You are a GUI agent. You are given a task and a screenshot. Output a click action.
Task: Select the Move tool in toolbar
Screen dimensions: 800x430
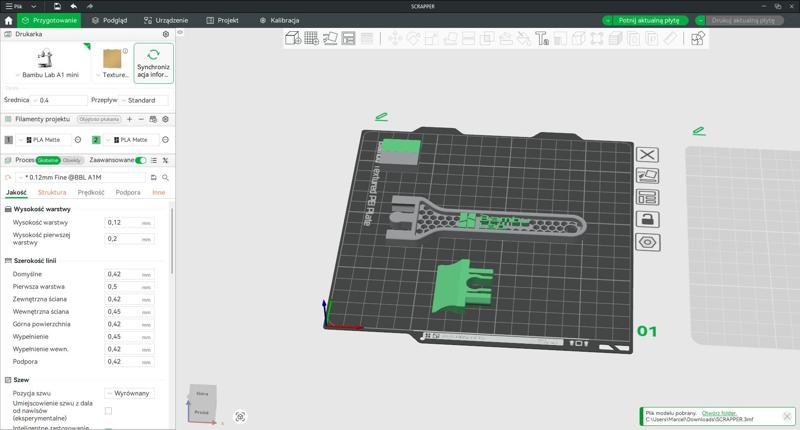395,38
